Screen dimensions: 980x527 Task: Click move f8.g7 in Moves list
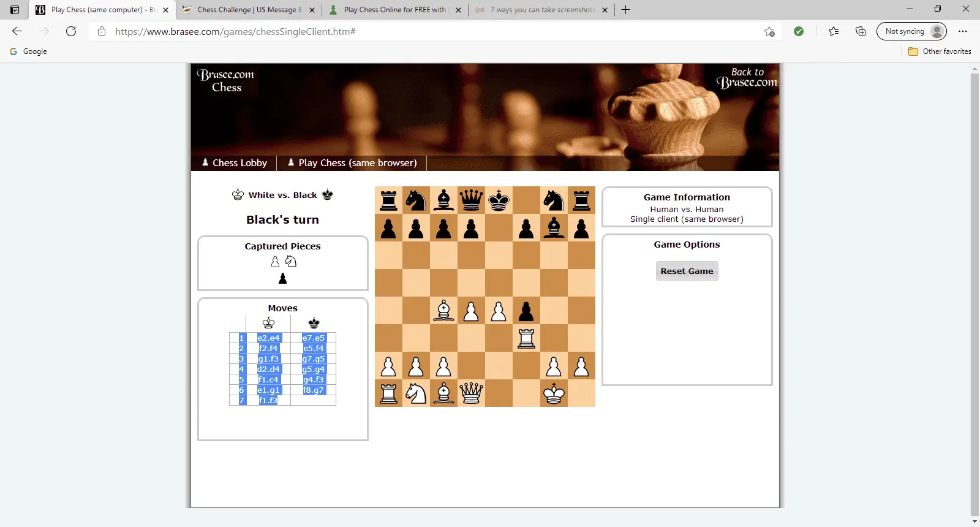point(314,390)
